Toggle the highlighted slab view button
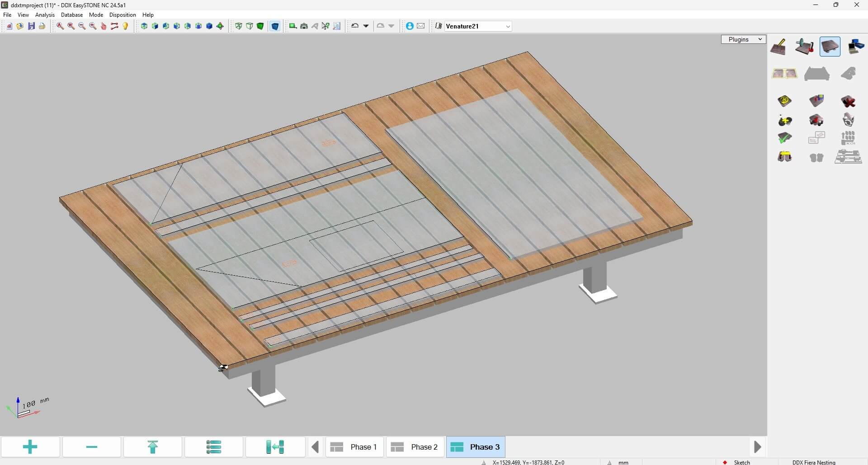Screen dimensions: 868x465 [x=830, y=47]
